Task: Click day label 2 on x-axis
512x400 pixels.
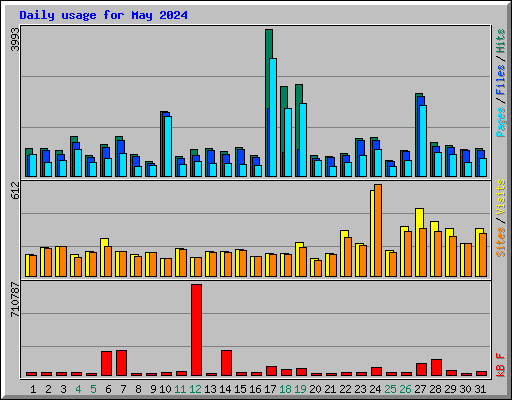Action: pos(48,389)
